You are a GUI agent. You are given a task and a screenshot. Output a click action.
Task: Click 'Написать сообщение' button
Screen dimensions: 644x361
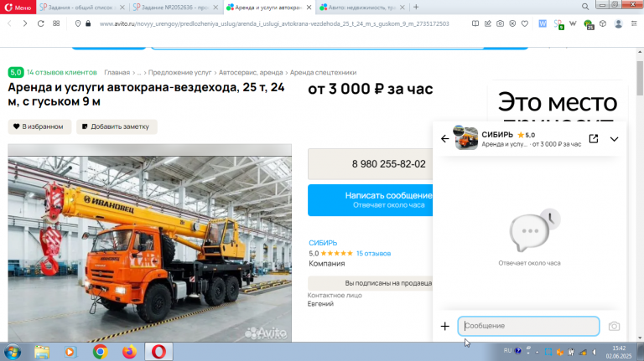(x=370, y=200)
